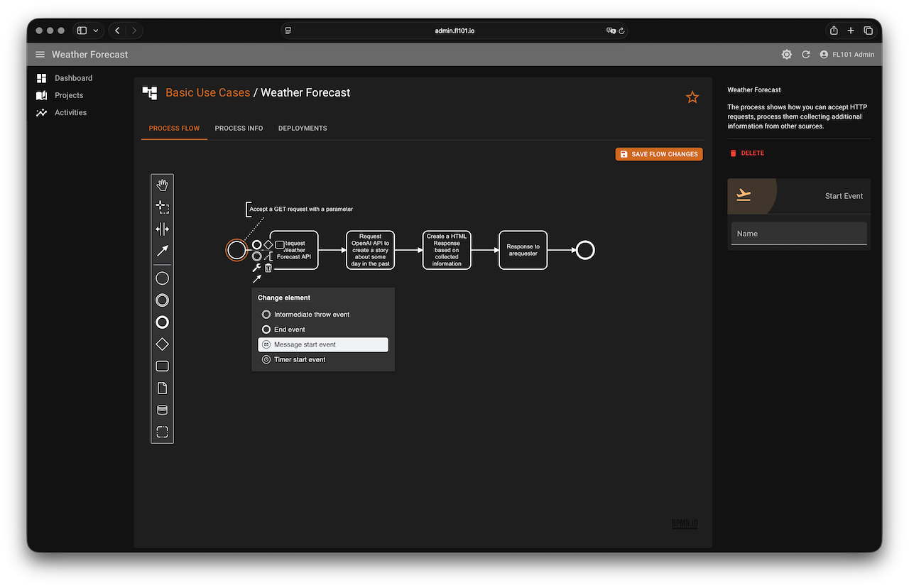Click the data object palette icon

162,388
